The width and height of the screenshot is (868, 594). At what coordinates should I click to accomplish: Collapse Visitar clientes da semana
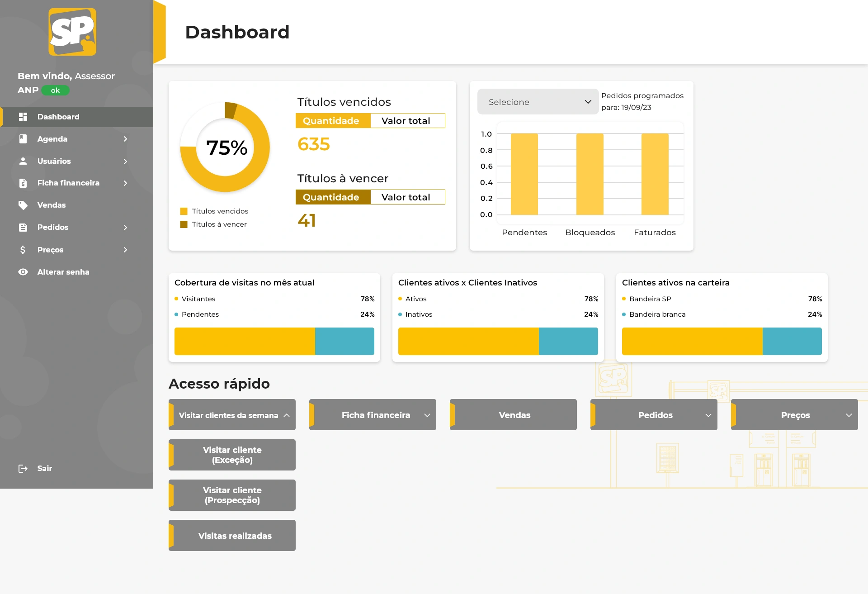click(x=287, y=415)
